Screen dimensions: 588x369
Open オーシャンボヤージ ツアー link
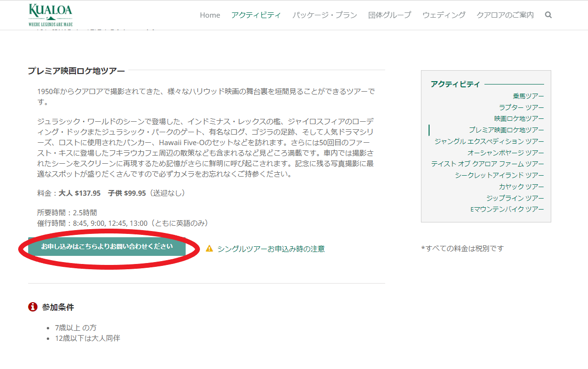(505, 153)
